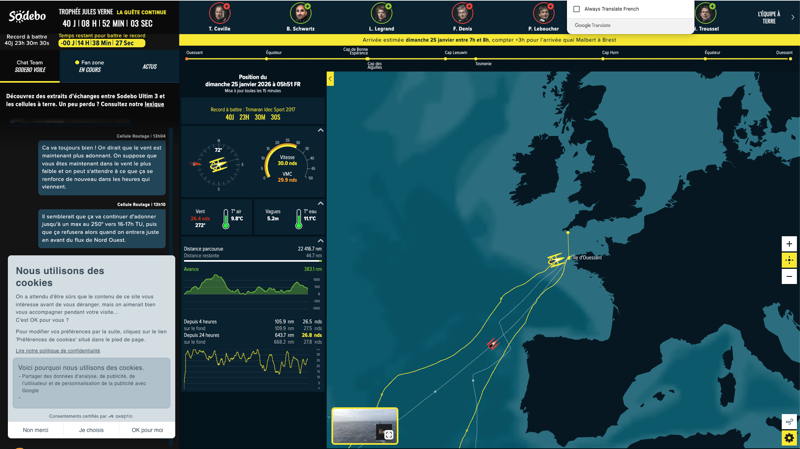800x449 pixels.
Task: Open the lexique link
Action: tap(154, 104)
